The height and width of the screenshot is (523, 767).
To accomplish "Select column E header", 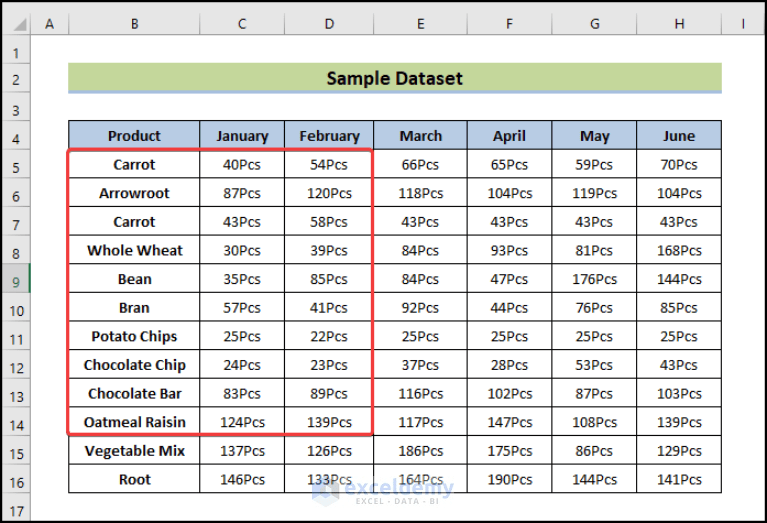I will coord(420,23).
